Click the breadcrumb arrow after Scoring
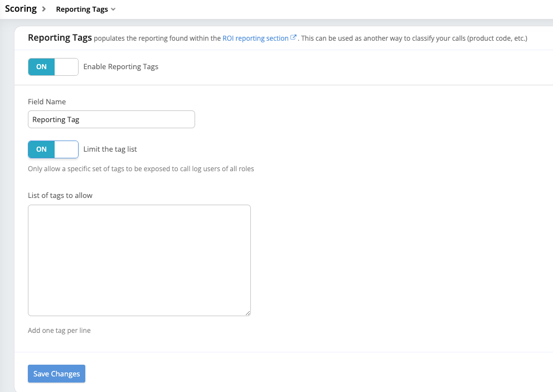 point(43,9)
